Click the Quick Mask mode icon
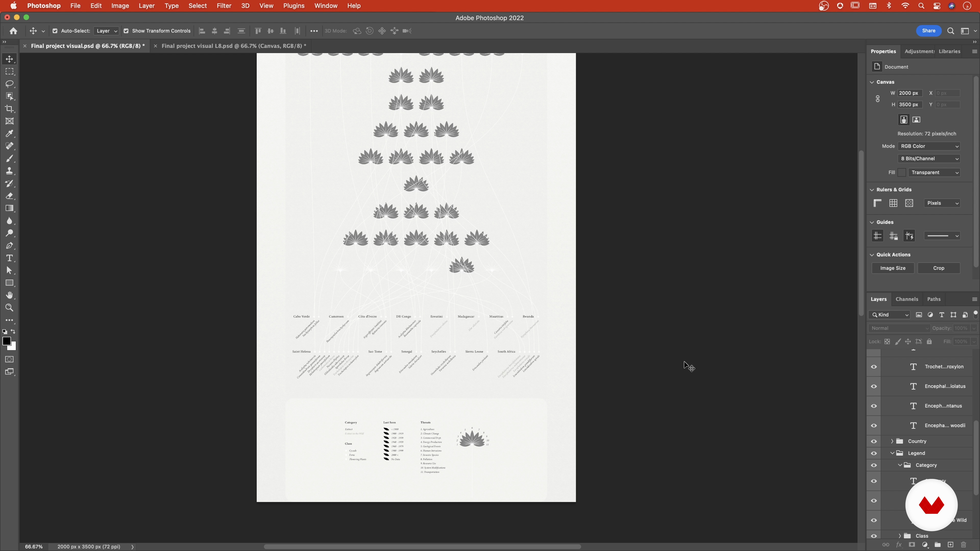980x551 pixels. [x=9, y=359]
